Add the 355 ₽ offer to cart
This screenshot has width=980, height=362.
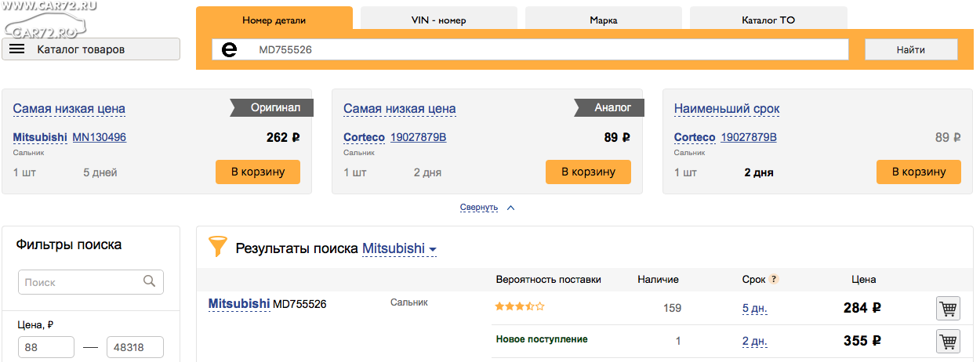tap(948, 341)
